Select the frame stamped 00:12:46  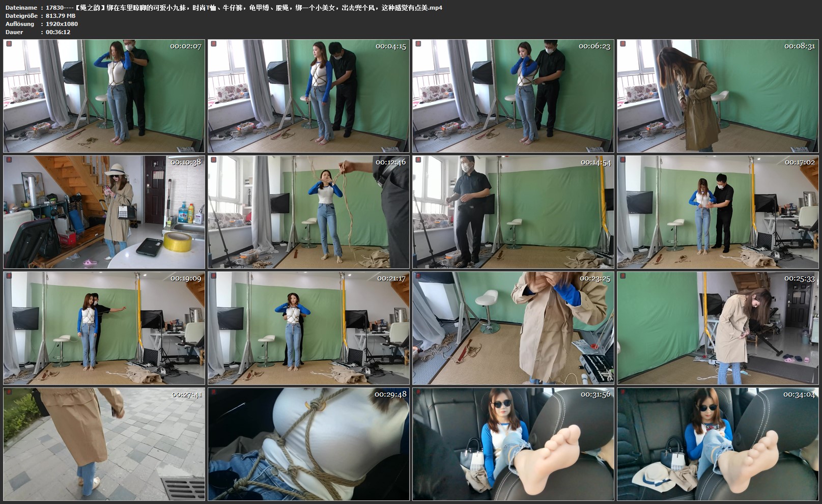308,212
